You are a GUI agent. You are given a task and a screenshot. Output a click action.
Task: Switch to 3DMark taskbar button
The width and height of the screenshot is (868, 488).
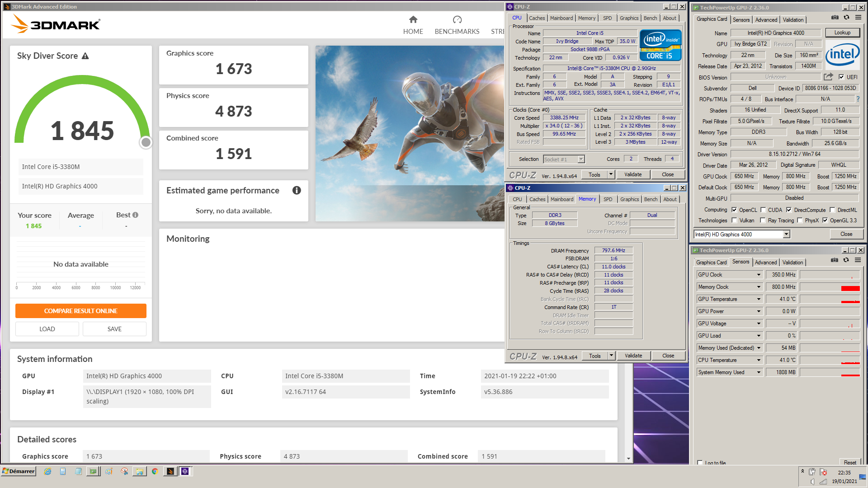point(170,471)
